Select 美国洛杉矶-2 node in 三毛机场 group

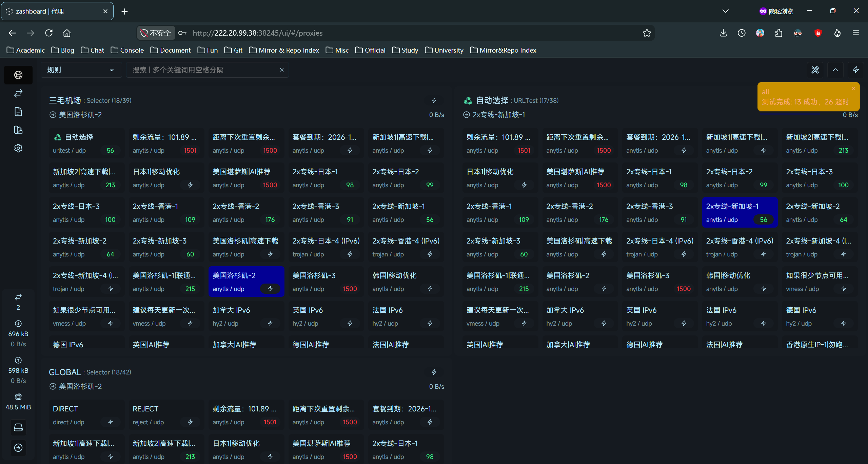click(x=246, y=282)
